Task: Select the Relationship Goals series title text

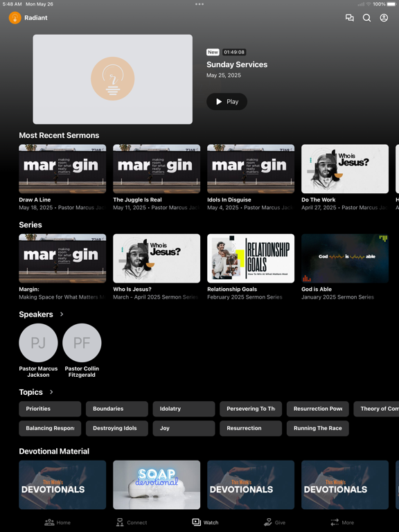Action: [x=232, y=289]
